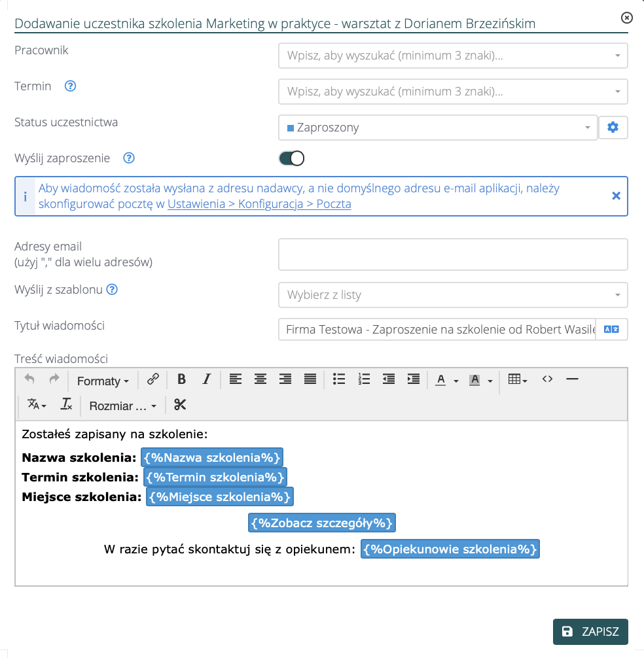Expand the Status uczestnictwa dropdown
The height and width of the screenshot is (658, 644).
coord(437,128)
